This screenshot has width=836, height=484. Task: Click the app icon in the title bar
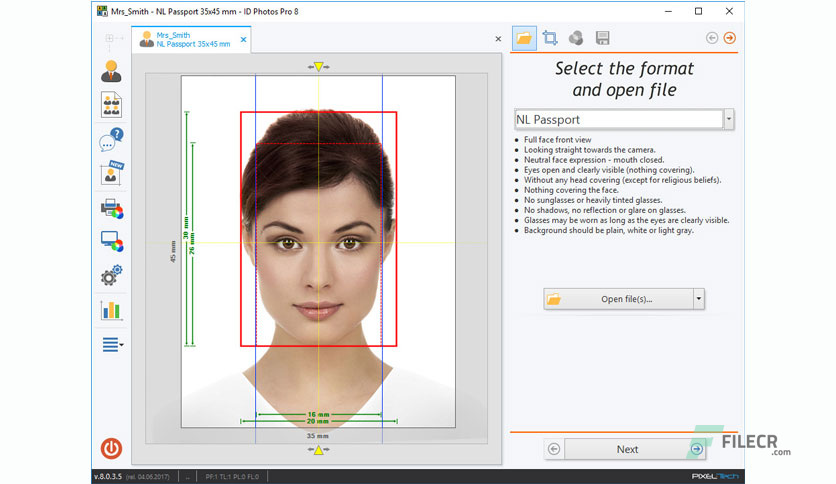pyautogui.click(x=102, y=11)
